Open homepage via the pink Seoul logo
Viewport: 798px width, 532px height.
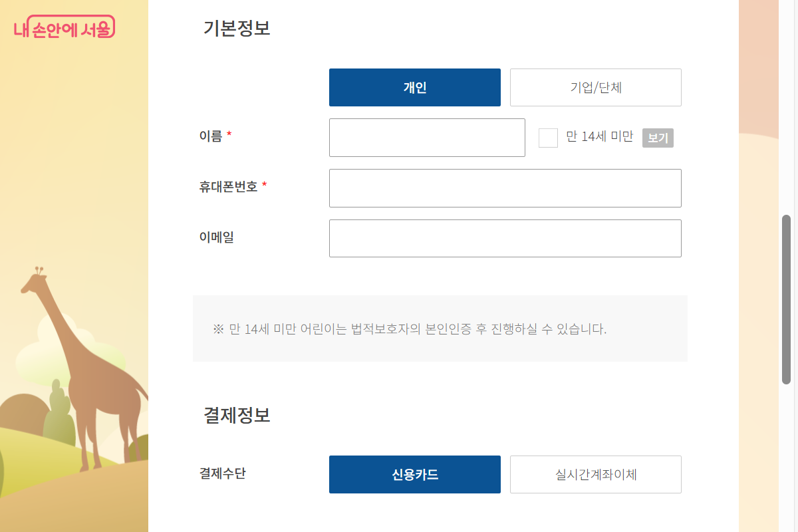coord(65,27)
